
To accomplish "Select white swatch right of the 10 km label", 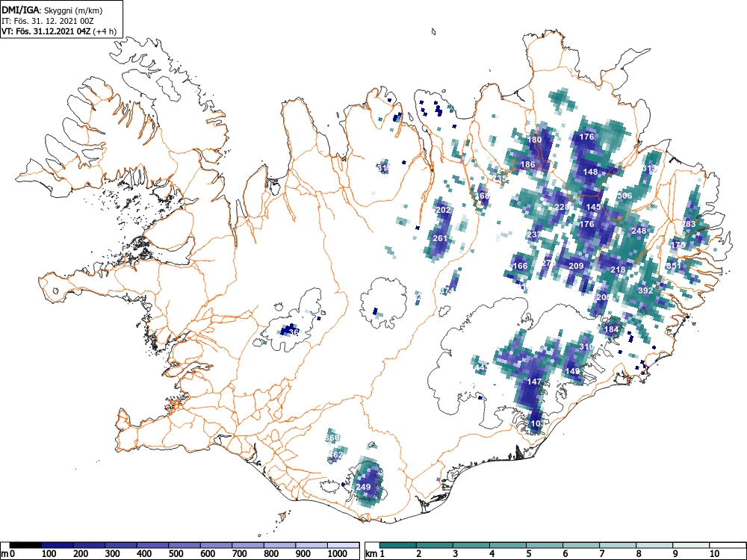I will tap(727, 545).
